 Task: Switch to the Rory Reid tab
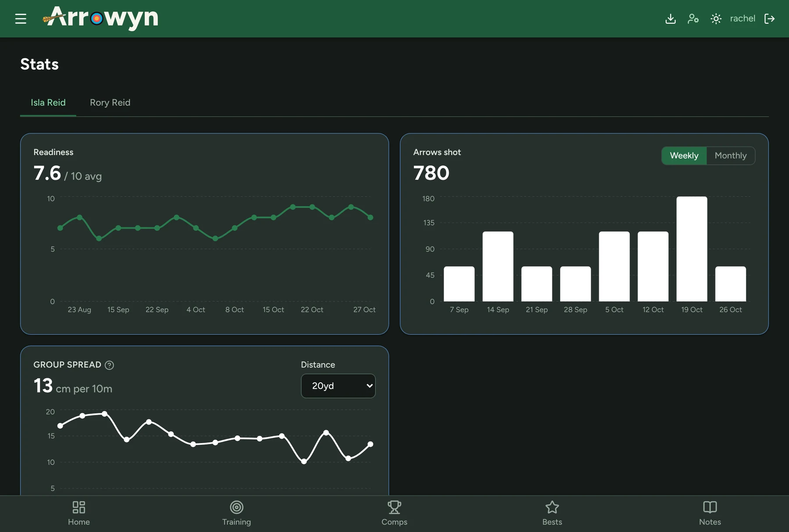coord(110,103)
